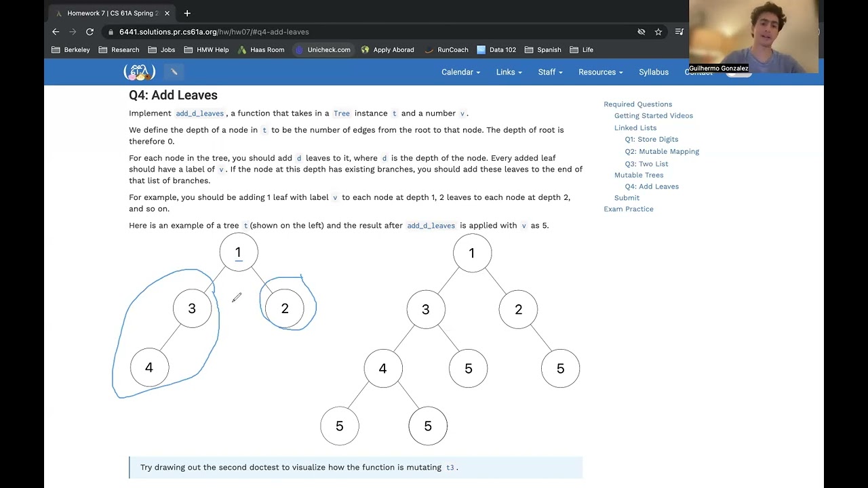Screen dimensions: 868x488
Task: Go to Linked Lists sidebar section
Action: [635, 127]
